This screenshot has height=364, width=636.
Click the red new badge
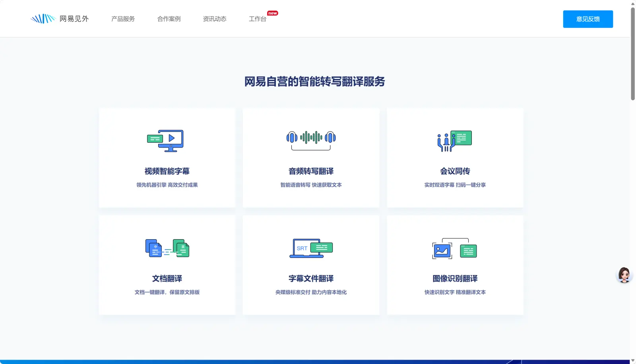tap(273, 13)
